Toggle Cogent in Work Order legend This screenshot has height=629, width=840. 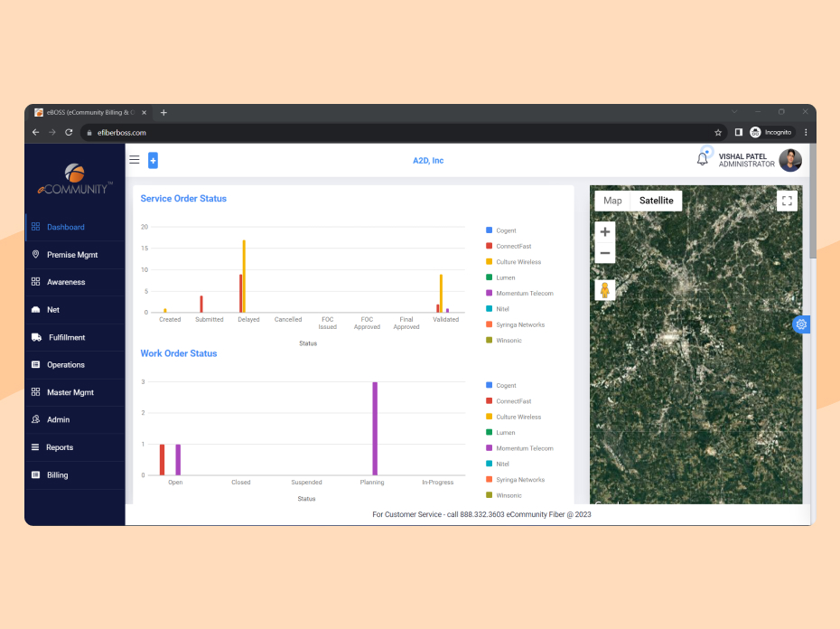[x=501, y=386]
